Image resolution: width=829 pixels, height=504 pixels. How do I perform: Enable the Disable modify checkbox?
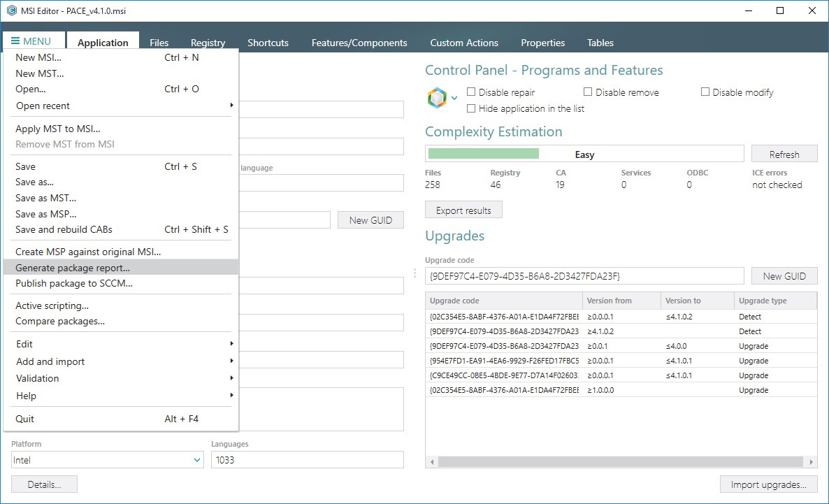[x=705, y=92]
